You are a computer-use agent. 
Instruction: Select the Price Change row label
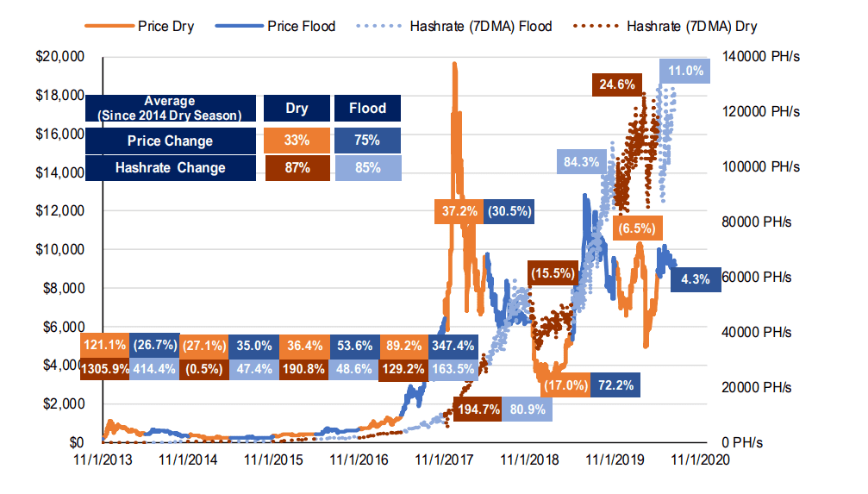pos(171,141)
